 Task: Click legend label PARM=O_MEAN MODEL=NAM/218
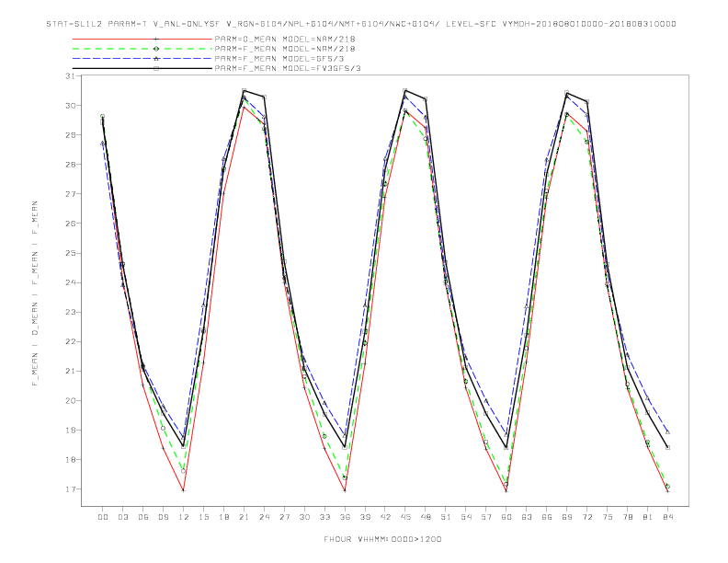pos(285,39)
